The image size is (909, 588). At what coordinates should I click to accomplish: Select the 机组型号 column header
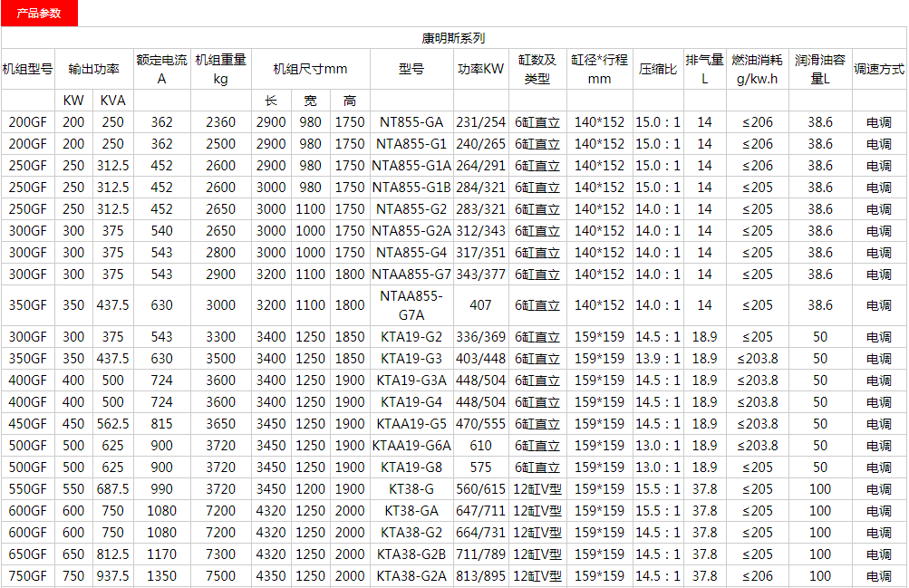pyautogui.click(x=28, y=70)
